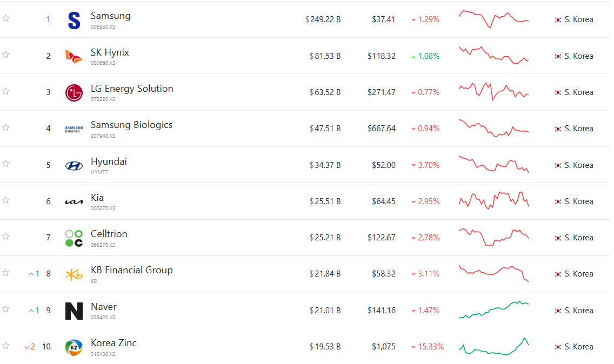Image resolution: width=614 pixels, height=364 pixels.
Task: Click the SK Hynix logo icon
Action: [x=74, y=56]
